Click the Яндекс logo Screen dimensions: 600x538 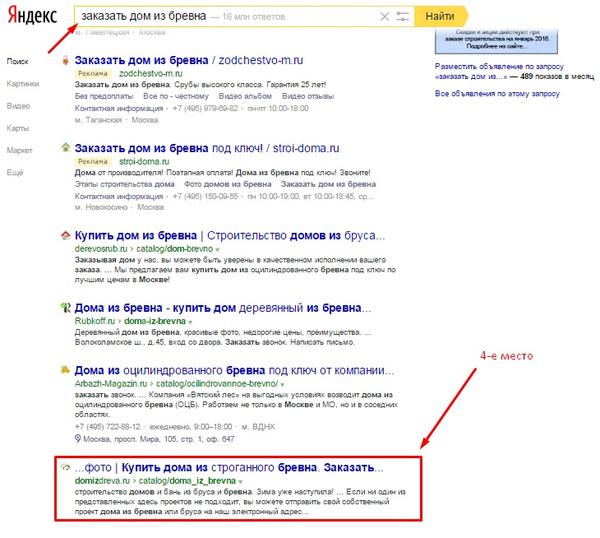tap(33, 16)
